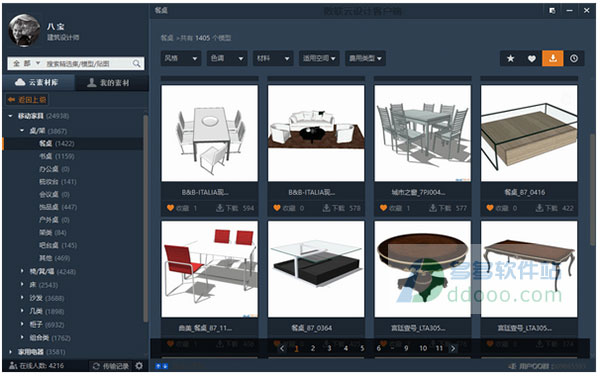Image resolution: width=600 pixels, height=376 pixels.
Task: Click the user avatar picture
Action: pyautogui.click(x=24, y=31)
